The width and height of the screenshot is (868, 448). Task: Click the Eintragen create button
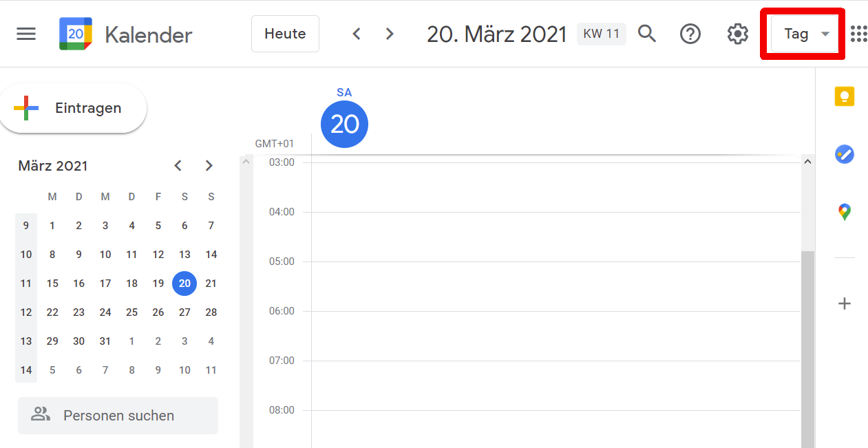click(x=73, y=108)
